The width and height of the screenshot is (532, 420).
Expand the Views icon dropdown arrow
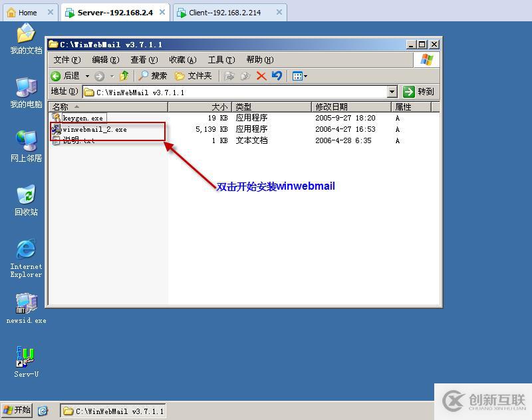coord(306,75)
